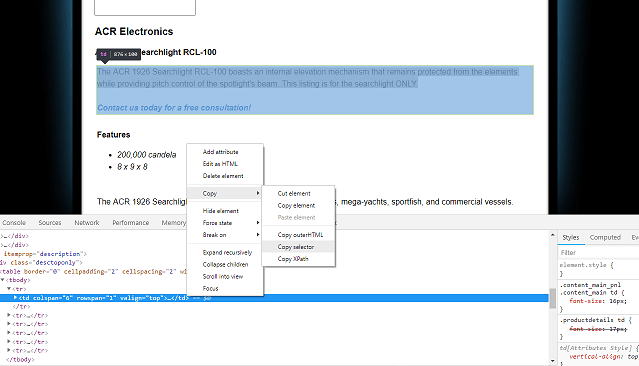Collapse the expanded tr node arrow

[9, 289]
